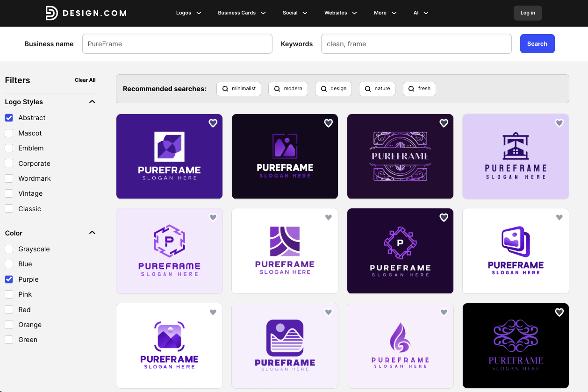Click magnifier icon in modern chip
The height and width of the screenshot is (392, 588).
point(277,89)
